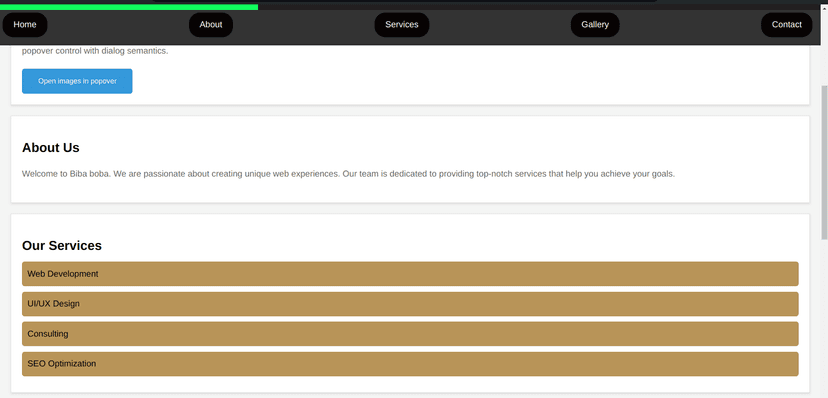Click the green scroll progress bar

pyautogui.click(x=129, y=7)
